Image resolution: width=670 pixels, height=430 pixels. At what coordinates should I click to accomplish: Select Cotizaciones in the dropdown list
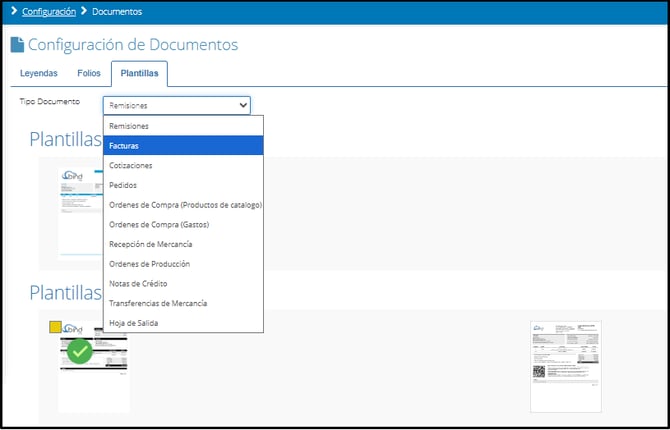pyautogui.click(x=182, y=165)
